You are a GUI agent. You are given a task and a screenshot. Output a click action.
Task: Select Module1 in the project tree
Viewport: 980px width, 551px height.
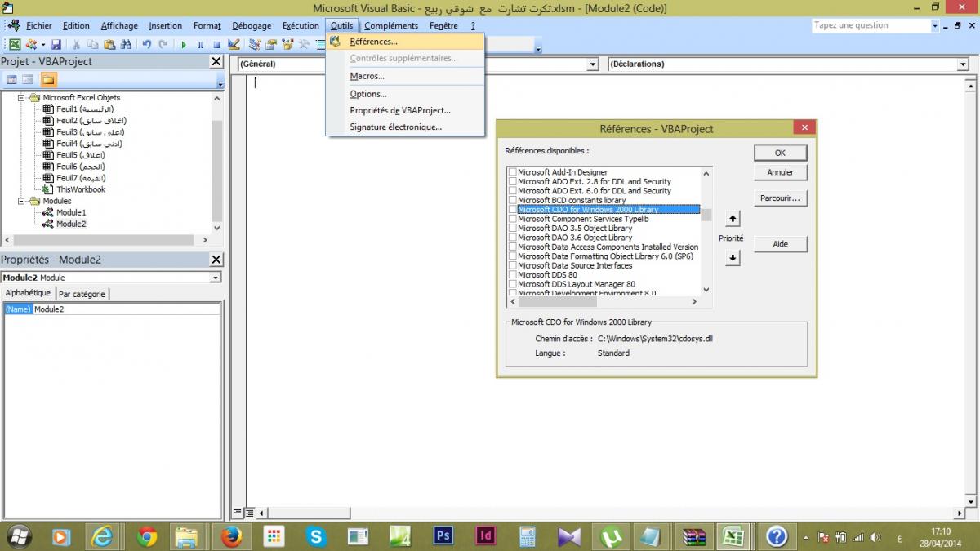pos(71,212)
